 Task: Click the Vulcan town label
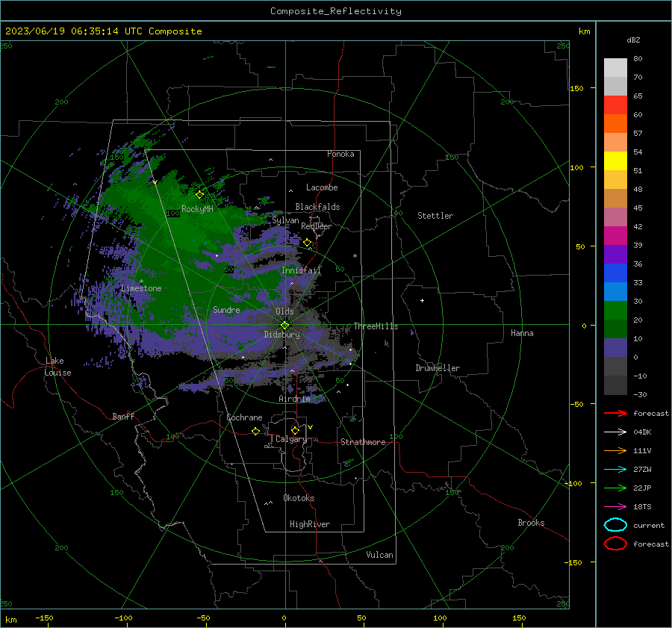[x=379, y=555]
